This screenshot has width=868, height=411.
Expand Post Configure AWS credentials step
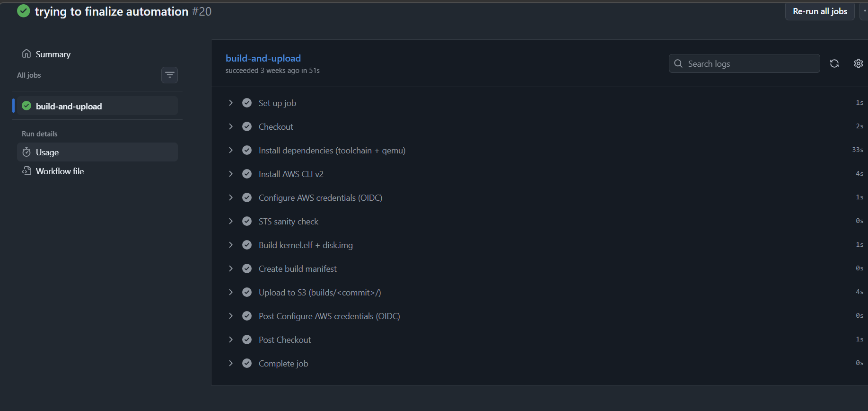[231, 316]
